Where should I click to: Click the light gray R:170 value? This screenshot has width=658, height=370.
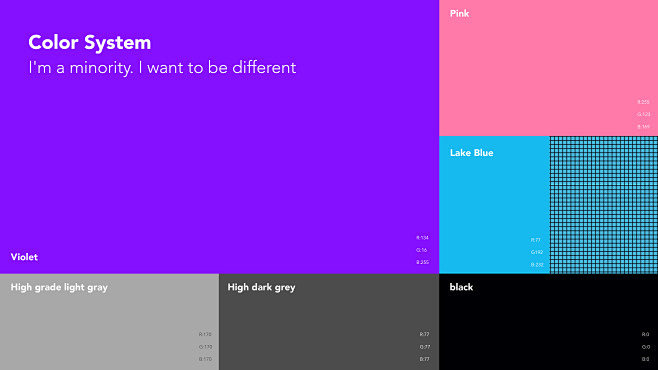click(x=205, y=334)
